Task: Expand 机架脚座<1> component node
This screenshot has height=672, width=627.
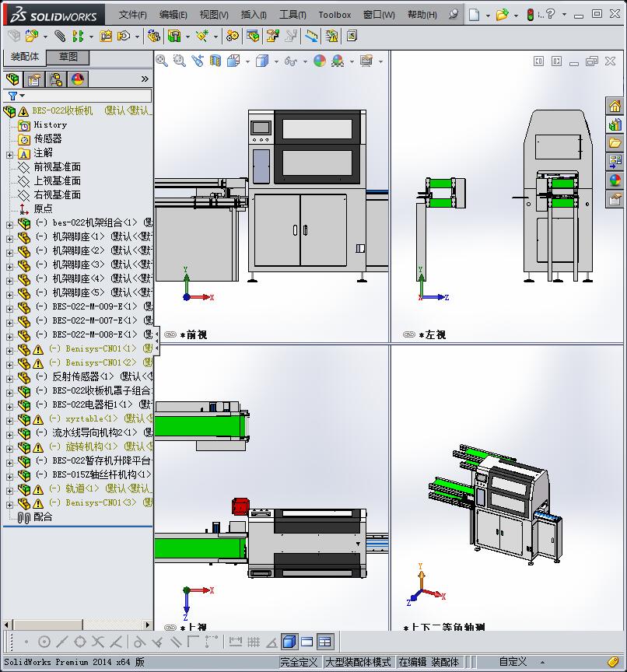Action: [x=10, y=239]
